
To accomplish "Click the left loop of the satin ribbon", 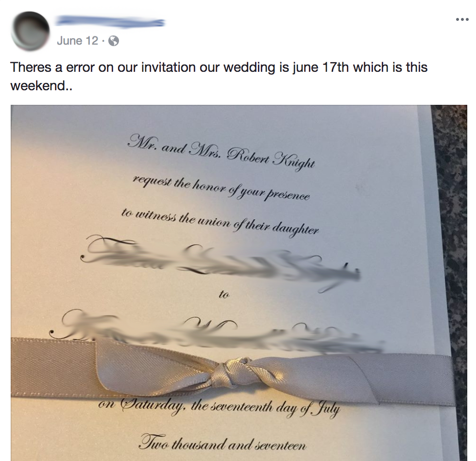I will (155, 367).
